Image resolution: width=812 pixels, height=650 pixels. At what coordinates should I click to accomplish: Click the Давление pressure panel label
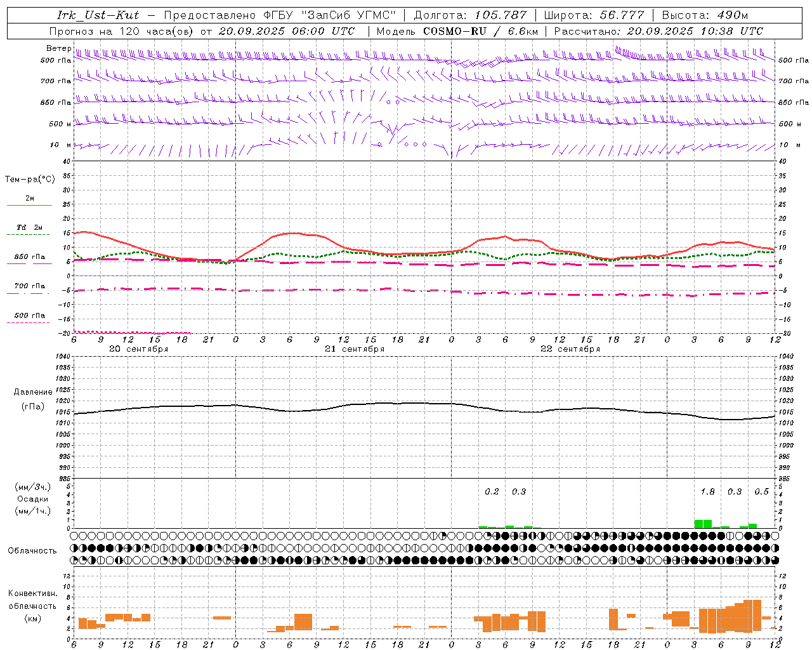click(x=33, y=392)
